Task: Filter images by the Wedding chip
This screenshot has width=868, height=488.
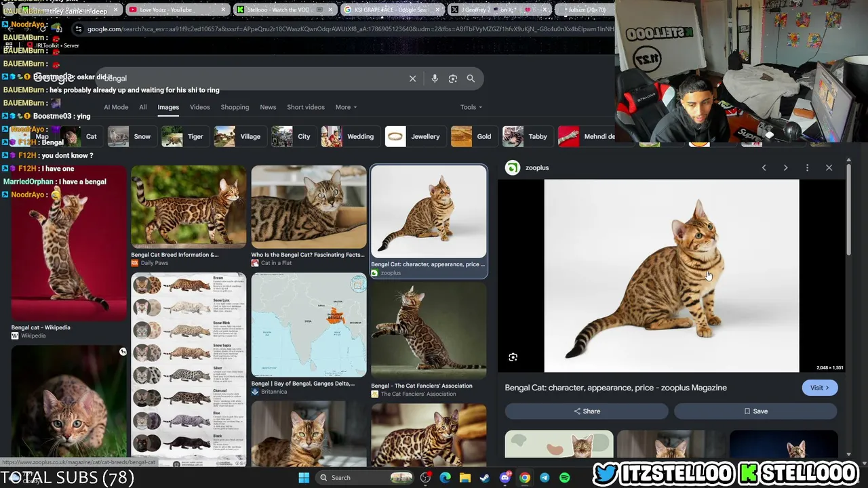Action: [349, 136]
